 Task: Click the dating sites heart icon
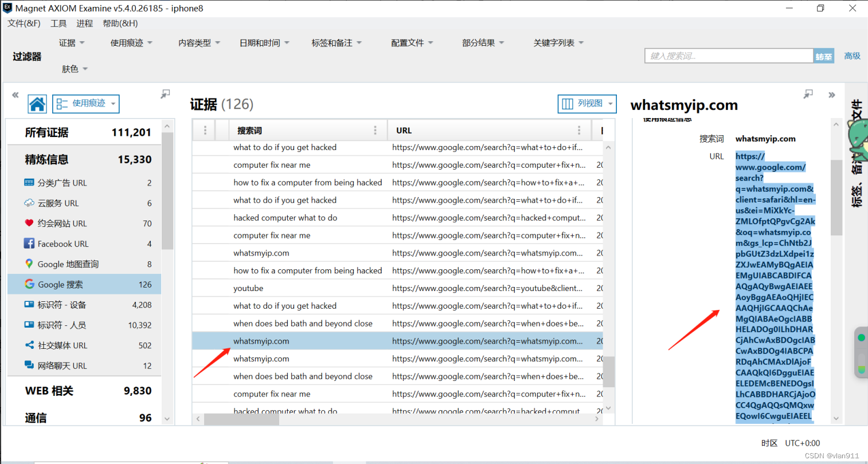(29, 223)
